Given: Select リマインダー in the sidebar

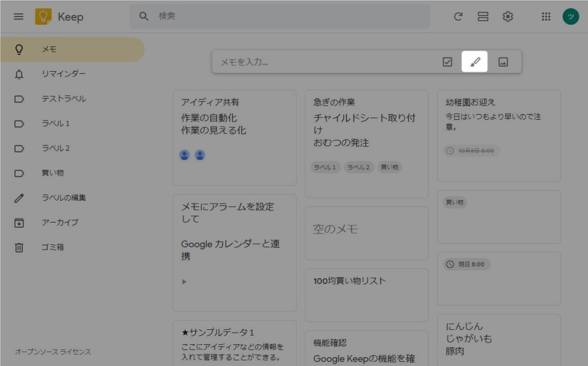Looking at the screenshot, I should 63,74.
